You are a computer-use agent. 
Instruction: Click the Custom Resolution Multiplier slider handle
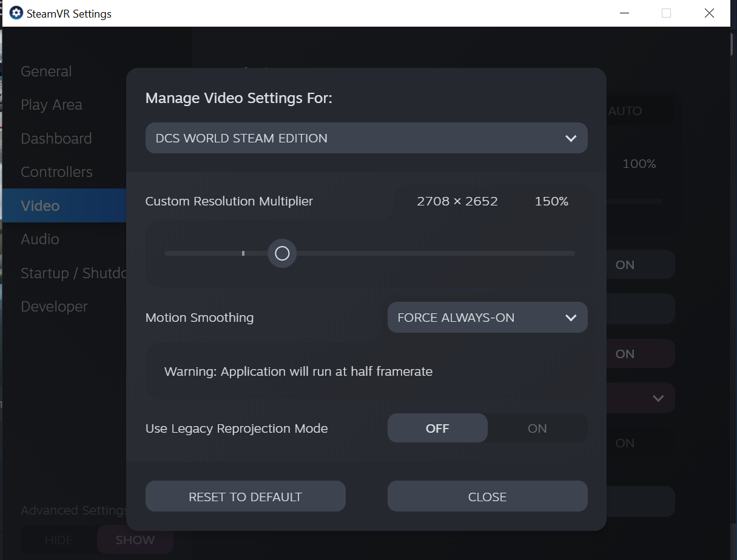(x=282, y=253)
